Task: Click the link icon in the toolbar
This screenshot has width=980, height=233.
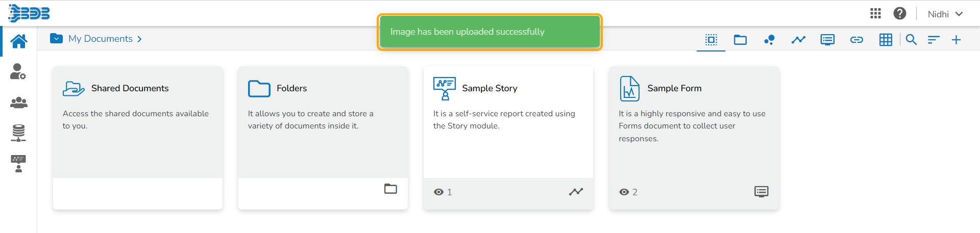Action: coord(856,40)
